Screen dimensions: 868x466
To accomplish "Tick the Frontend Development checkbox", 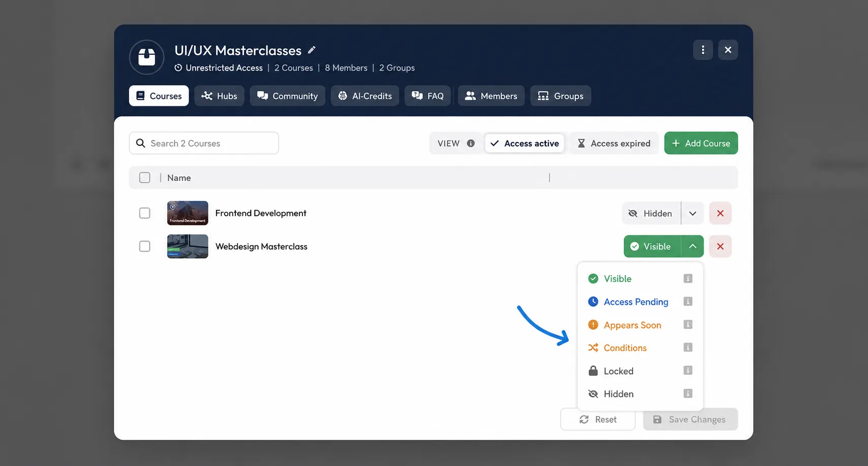I will tap(145, 213).
